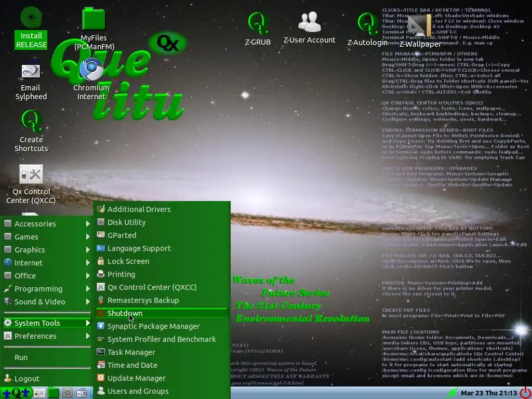Expand the Games submenu arrow
The width and height of the screenshot is (532, 399).
pos(88,236)
